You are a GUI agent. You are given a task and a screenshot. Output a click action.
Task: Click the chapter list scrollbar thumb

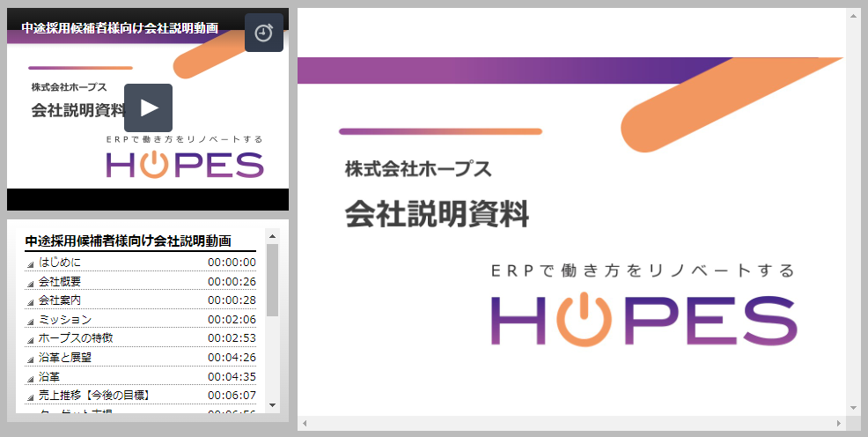point(272,280)
